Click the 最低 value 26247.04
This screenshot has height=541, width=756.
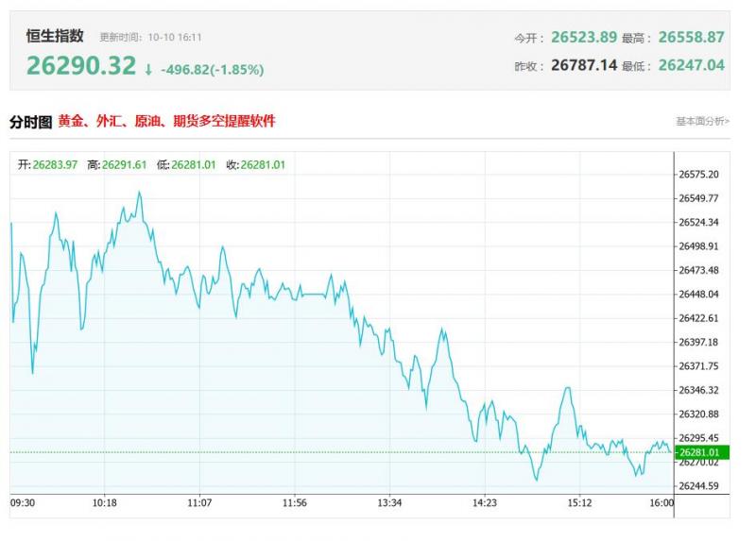pos(691,65)
